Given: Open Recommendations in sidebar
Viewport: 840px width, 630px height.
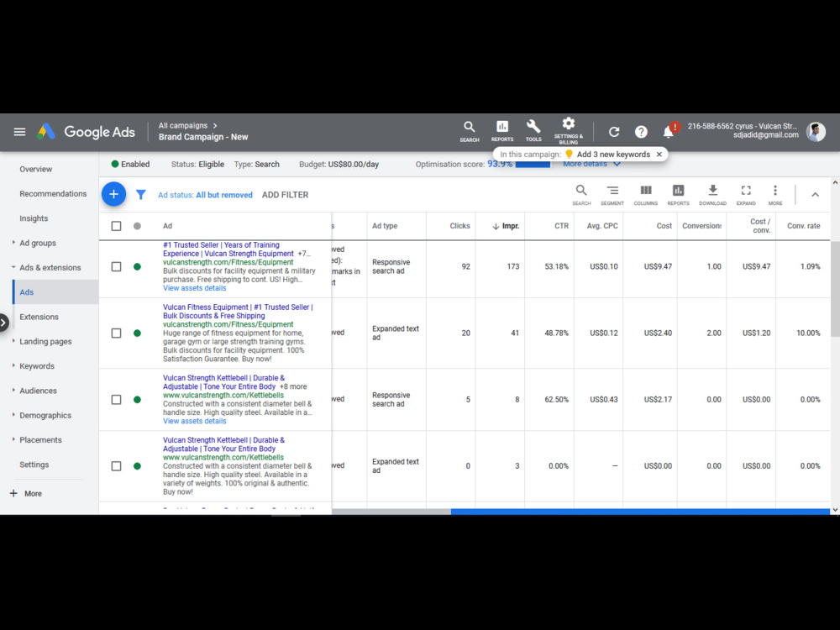Looking at the screenshot, I should (53, 193).
